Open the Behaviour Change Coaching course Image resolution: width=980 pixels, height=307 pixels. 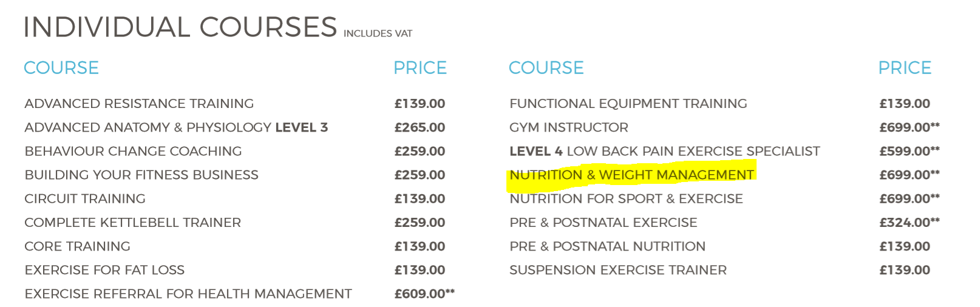(133, 151)
